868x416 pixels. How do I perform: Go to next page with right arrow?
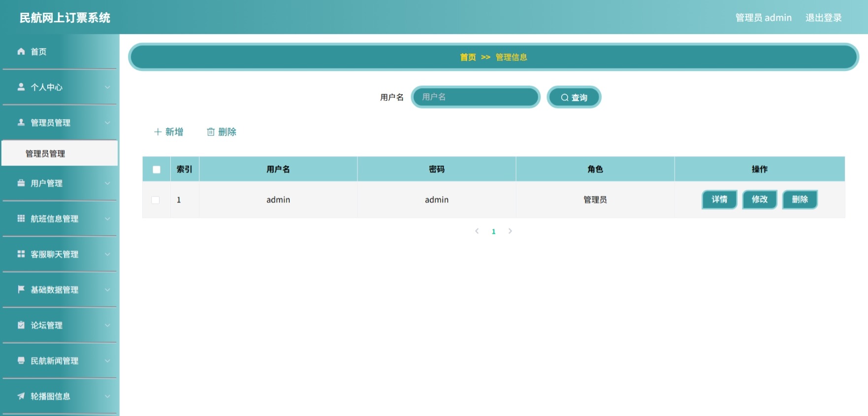[x=510, y=231]
